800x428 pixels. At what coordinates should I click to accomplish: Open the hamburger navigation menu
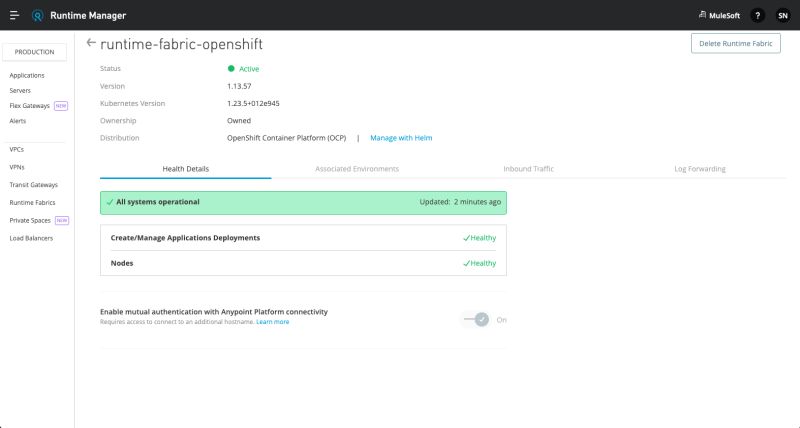14,15
